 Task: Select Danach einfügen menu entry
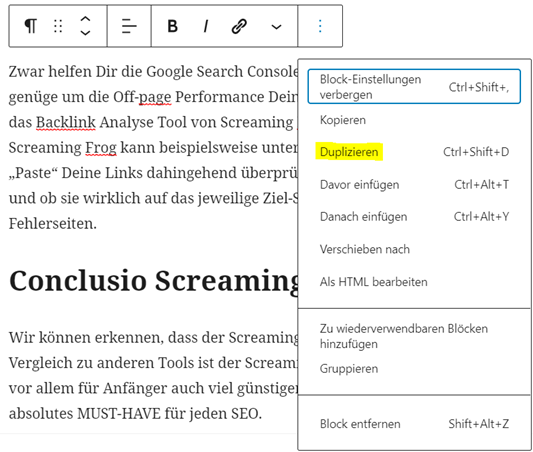(x=414, y=216)
